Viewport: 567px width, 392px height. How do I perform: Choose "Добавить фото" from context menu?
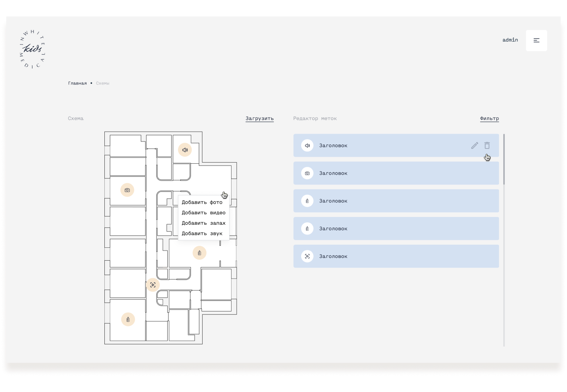(202, 202)
